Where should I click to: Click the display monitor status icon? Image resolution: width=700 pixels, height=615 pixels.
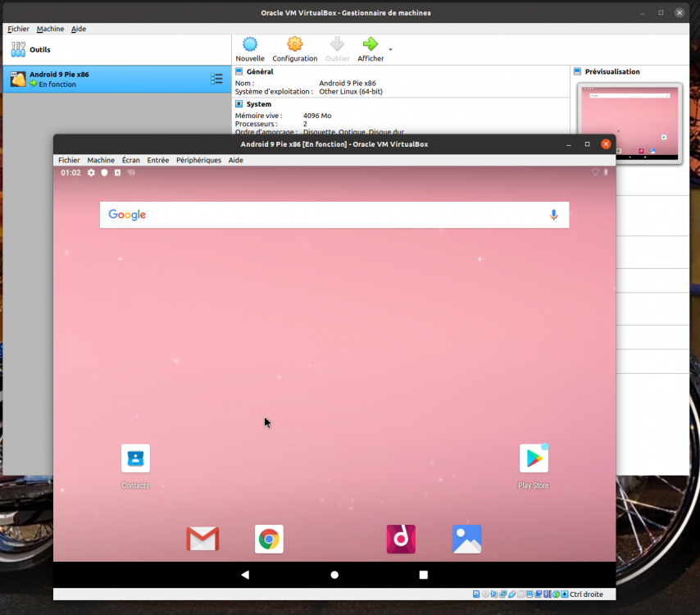(530, 594)
